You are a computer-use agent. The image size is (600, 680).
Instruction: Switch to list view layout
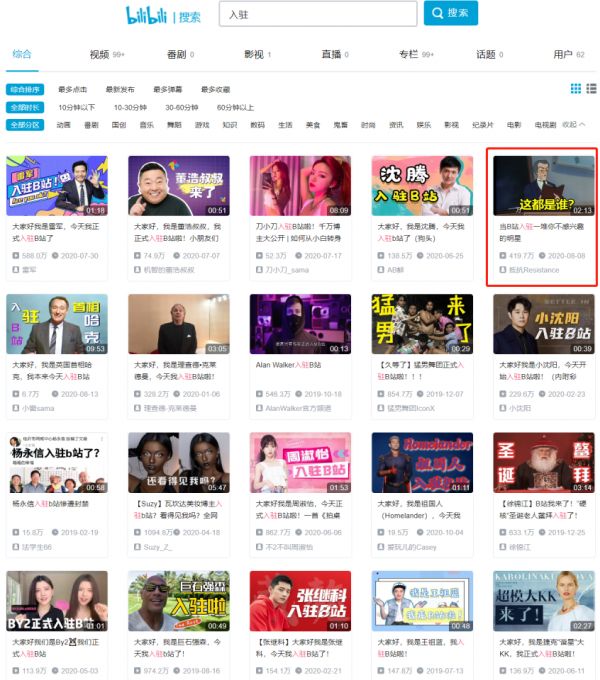tap(590, 89)
